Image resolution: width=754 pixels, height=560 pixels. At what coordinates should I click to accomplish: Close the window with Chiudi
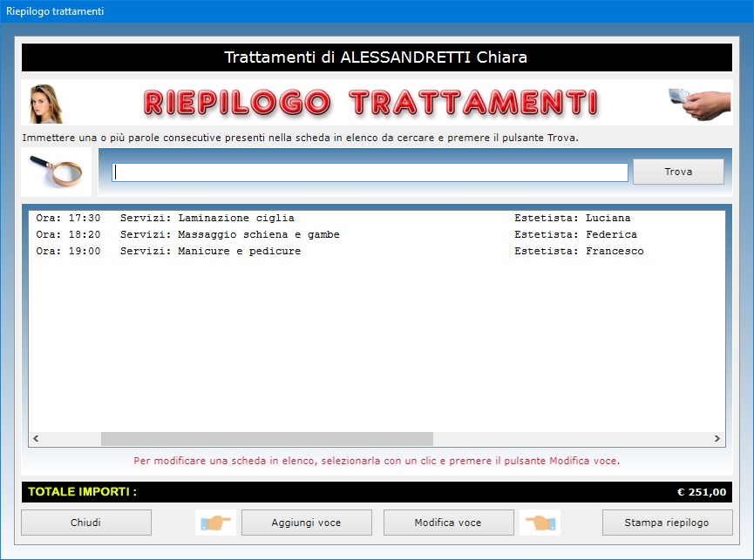coord(86,523)
